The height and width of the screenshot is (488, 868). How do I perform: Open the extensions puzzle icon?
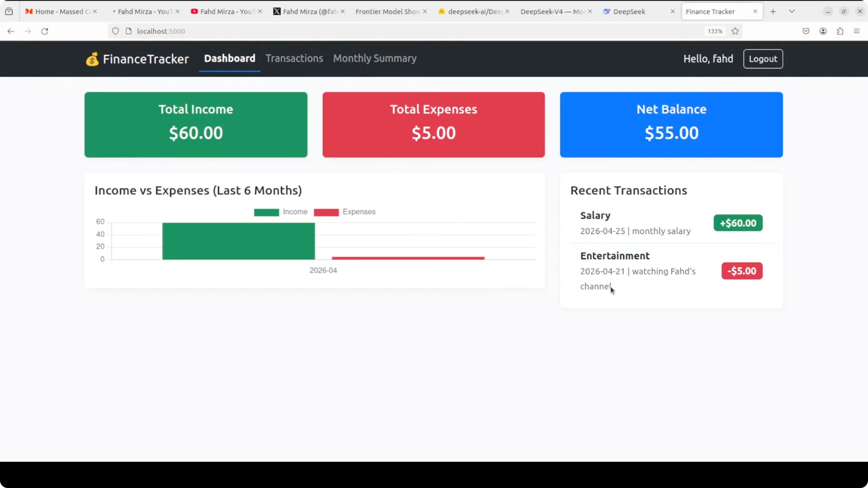point(840,31)
